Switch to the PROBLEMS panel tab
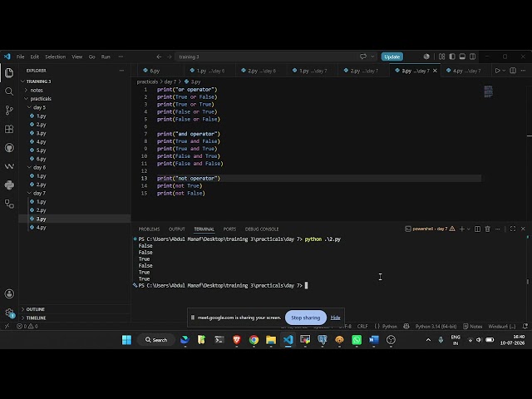Screen dimensions: 532x399 point(149,229)
